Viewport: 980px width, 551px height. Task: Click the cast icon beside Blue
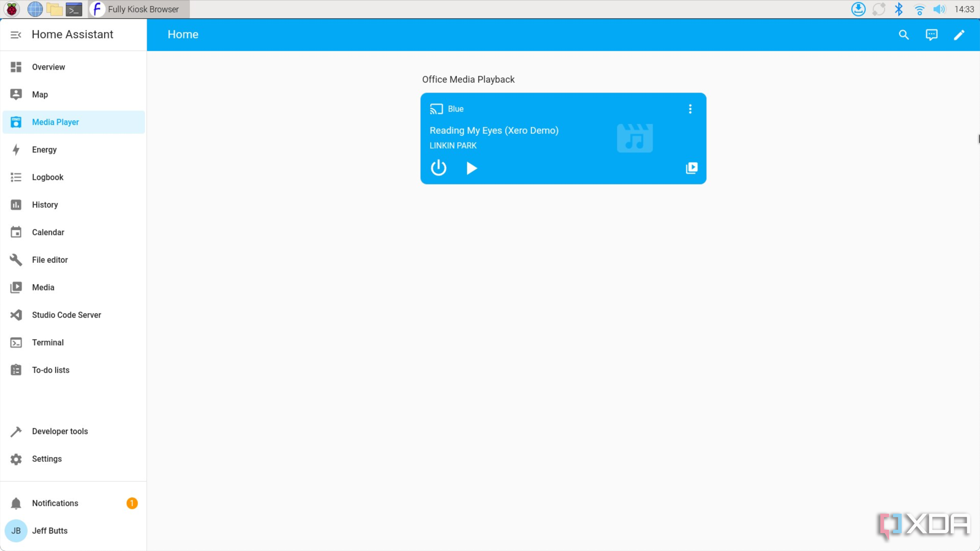point(436,109)
